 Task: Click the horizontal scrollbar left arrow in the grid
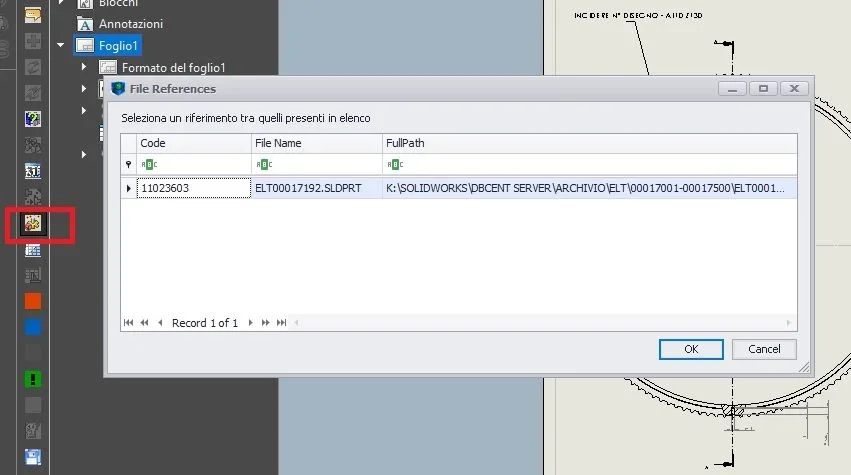tap(296, 322)
